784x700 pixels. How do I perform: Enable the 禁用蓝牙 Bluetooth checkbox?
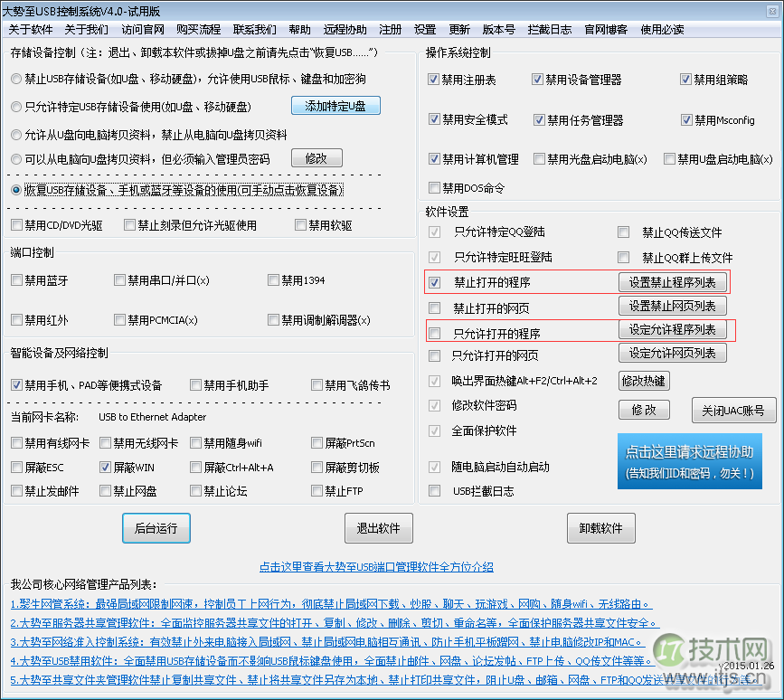tap(15, 280)
